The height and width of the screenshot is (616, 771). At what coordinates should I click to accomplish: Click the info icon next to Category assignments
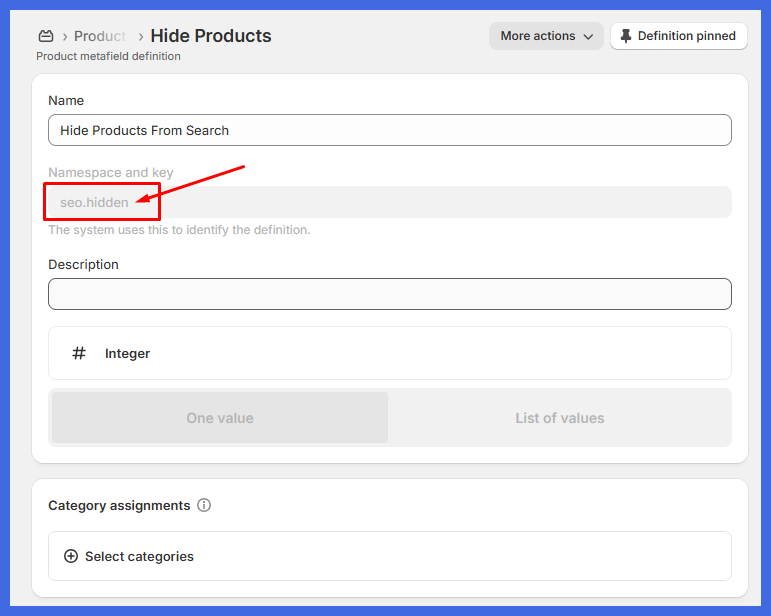tap(204, 505)
